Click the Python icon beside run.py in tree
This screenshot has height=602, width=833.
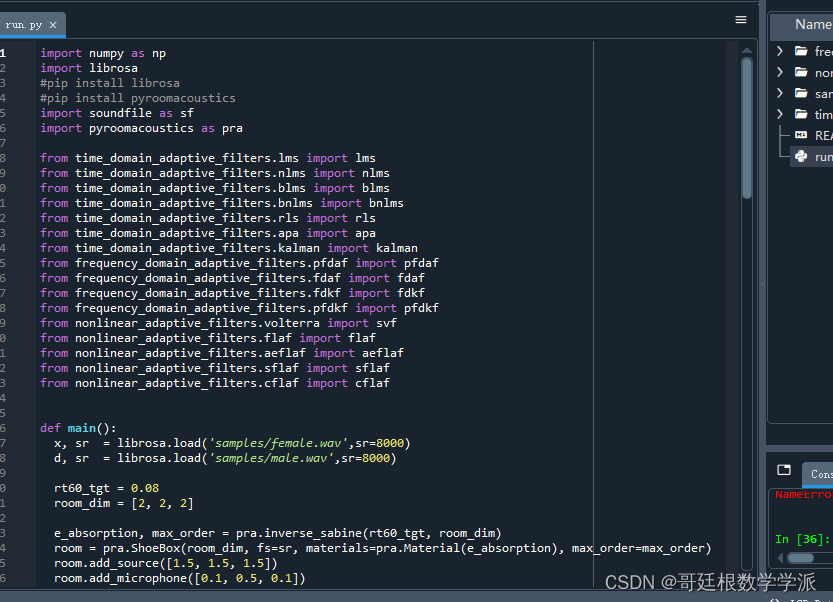coord(800,156)
